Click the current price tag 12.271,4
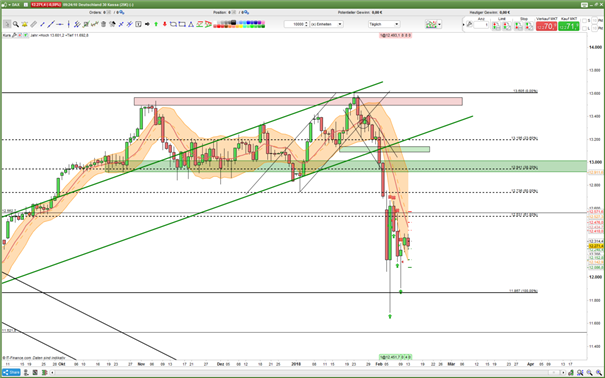The image size is (605, 378). click(596, 246)
